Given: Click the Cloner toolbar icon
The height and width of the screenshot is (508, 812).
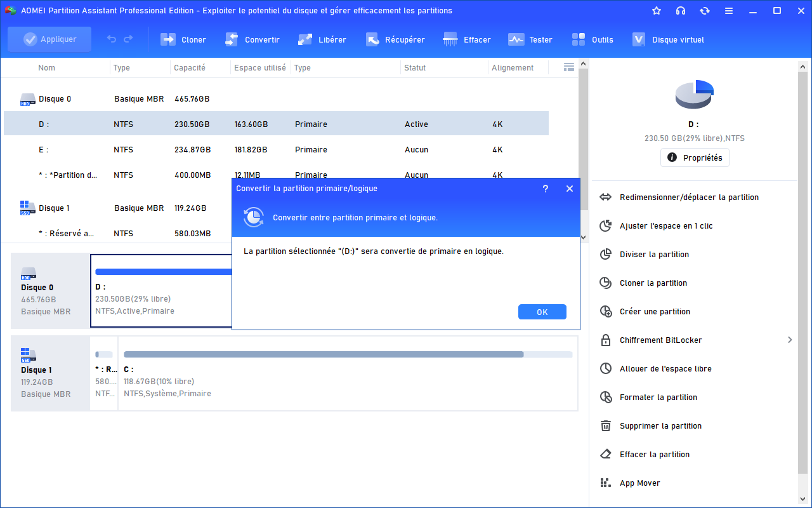Looking at the screenshot, I should [168, 39].
